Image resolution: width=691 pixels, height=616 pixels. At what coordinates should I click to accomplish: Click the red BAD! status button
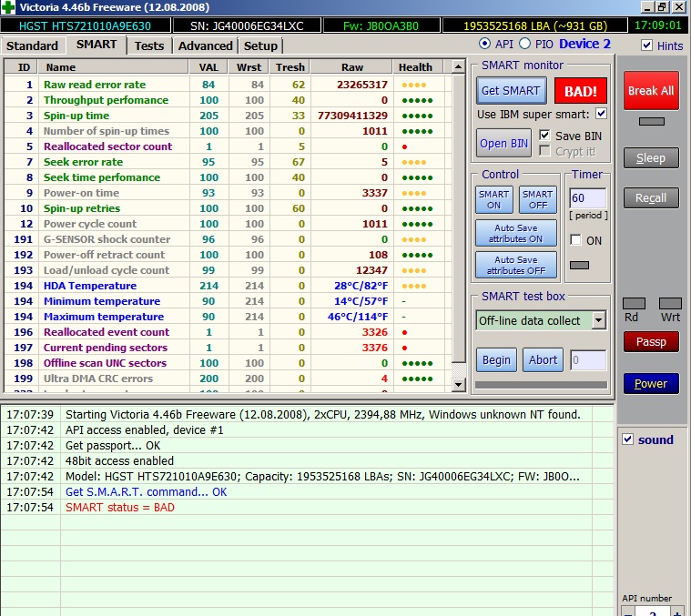point(581,91)
